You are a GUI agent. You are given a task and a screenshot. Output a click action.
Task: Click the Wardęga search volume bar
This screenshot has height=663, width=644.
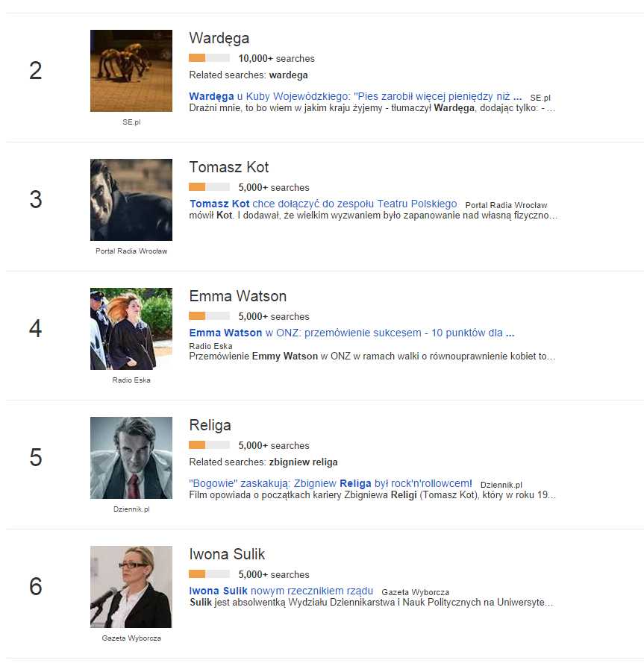pos(210,58)
